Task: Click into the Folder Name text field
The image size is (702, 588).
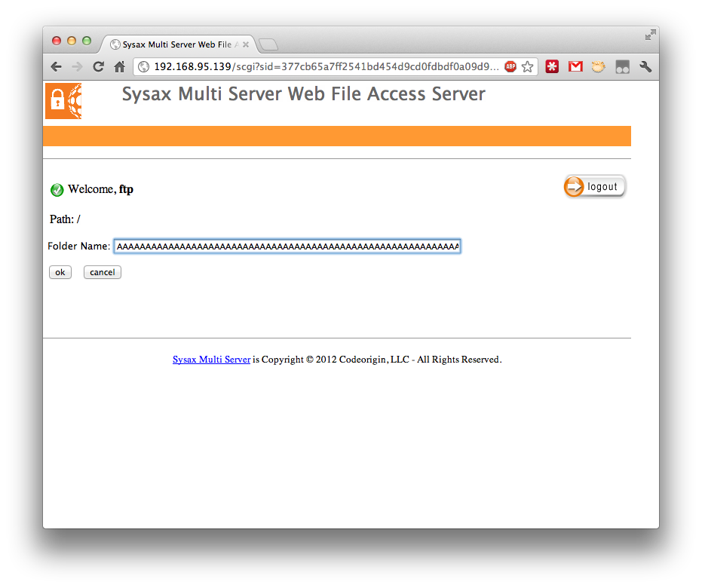Action: (287, 247)
